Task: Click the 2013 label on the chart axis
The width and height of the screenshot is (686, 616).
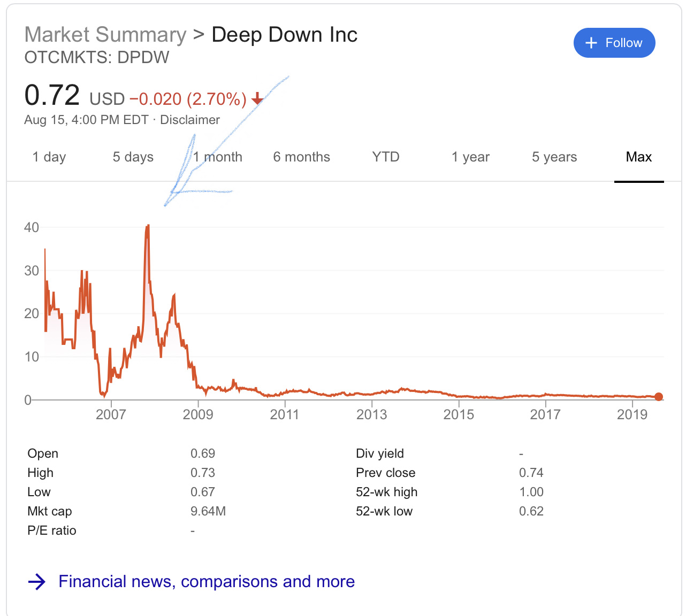Action: [371, 414]
